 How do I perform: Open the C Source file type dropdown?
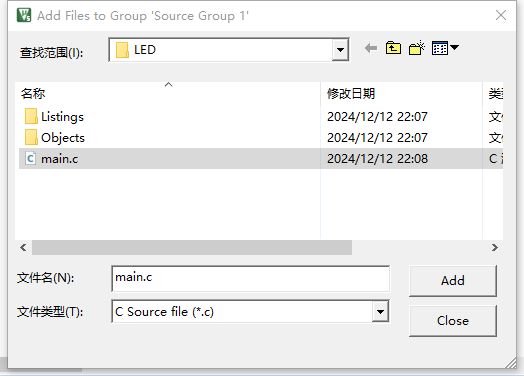click(x=380, y=311)
